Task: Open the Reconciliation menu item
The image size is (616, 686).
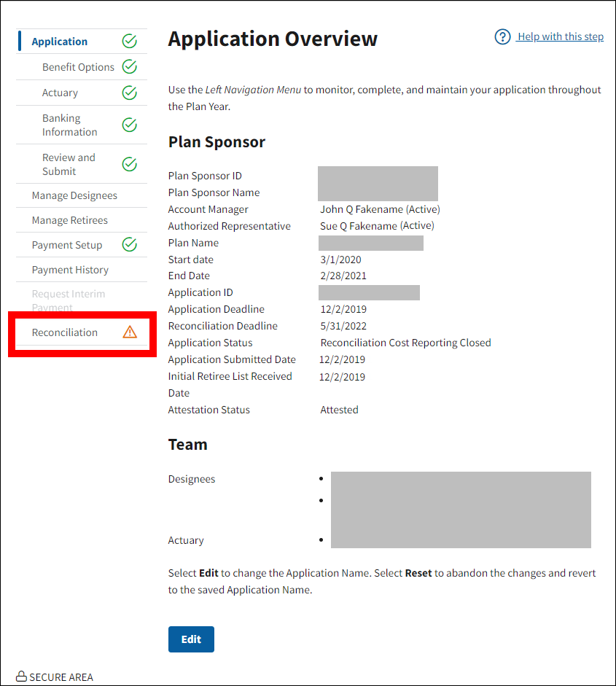Action: [x=64, y=332]
